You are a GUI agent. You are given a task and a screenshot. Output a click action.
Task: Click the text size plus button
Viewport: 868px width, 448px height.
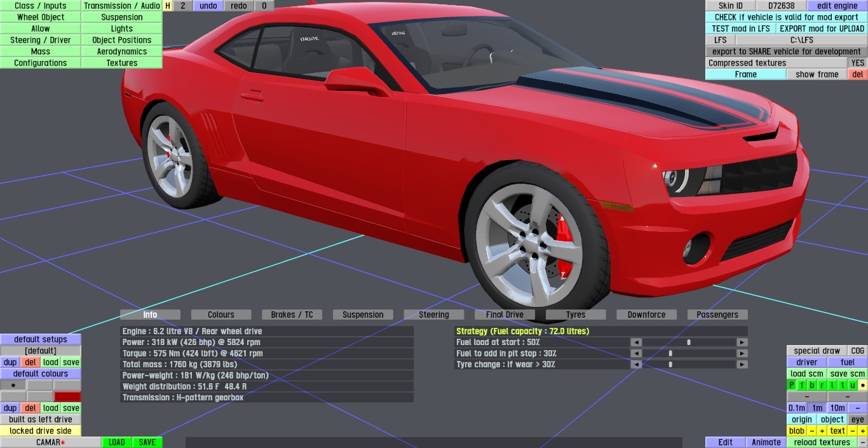click(x=863, y=431)
